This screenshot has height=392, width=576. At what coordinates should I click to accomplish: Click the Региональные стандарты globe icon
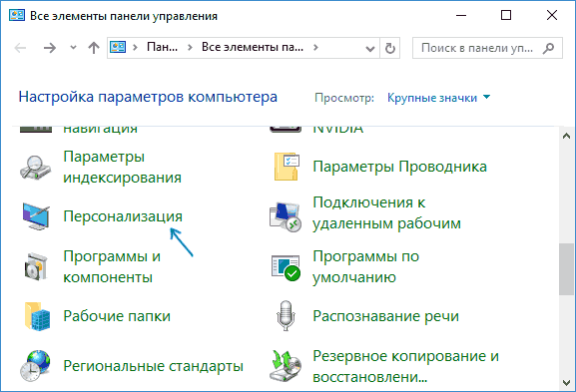tap(35, 366)
